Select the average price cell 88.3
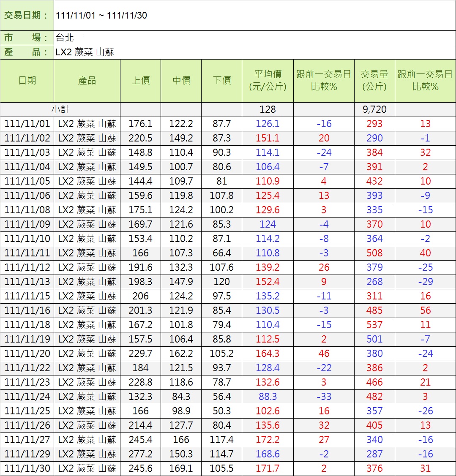The image size is (456, 476). (x=268, y=397)
